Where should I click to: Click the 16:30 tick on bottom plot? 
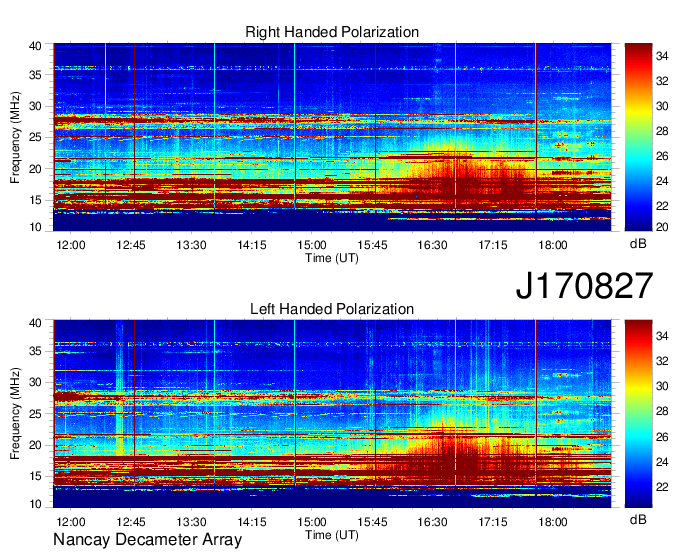point(432,522)
